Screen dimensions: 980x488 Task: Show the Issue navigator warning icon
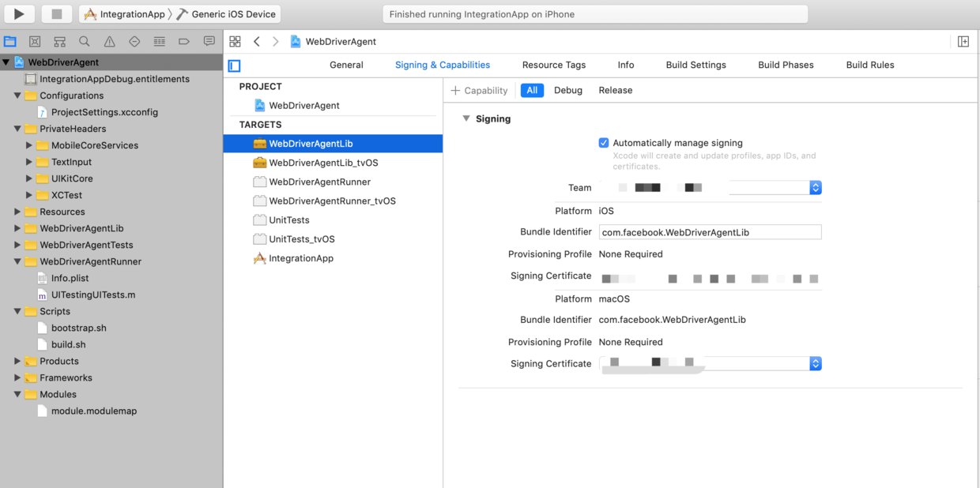(x=109, y=41)
